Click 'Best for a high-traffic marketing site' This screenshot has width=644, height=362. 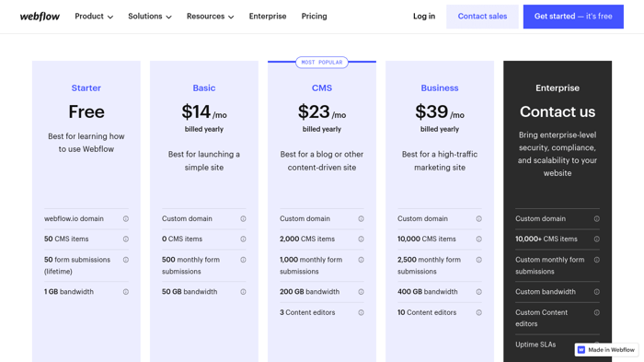click(x=440, y=161)
